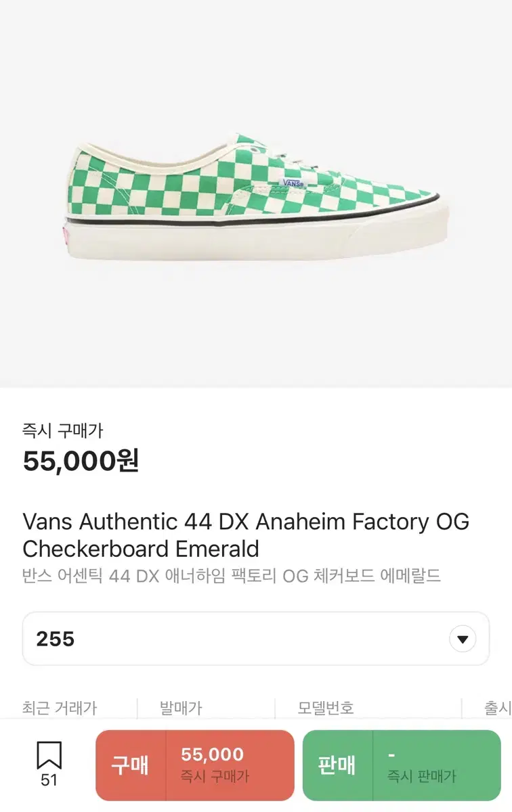Tap the bookmark count 51
The image size is (512, 812).
pos(49,780)
